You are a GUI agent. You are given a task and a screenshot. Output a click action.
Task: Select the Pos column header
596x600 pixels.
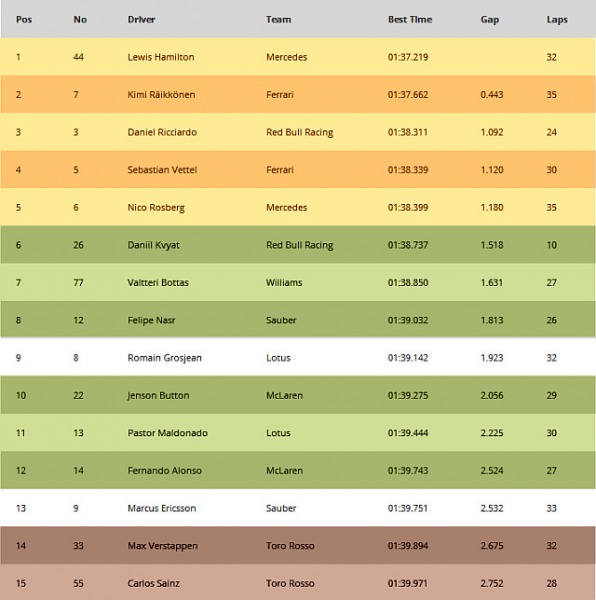[24, 20]
